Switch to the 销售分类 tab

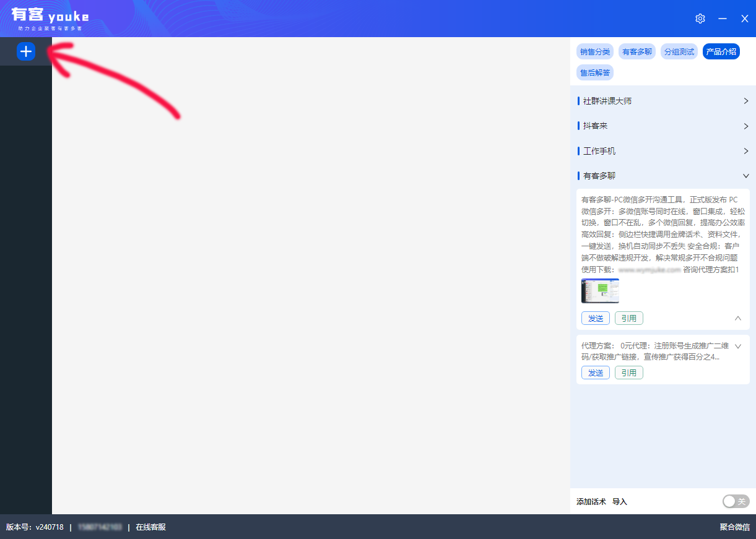click(595, 52)
